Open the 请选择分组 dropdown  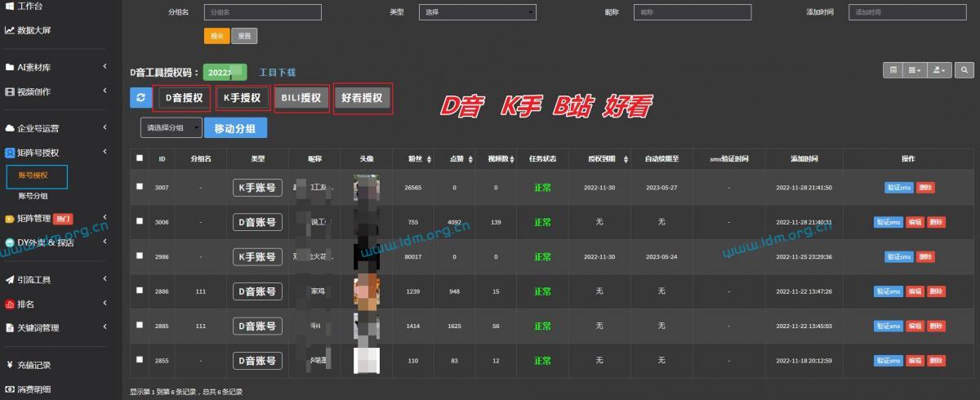[x=171, y=128]
